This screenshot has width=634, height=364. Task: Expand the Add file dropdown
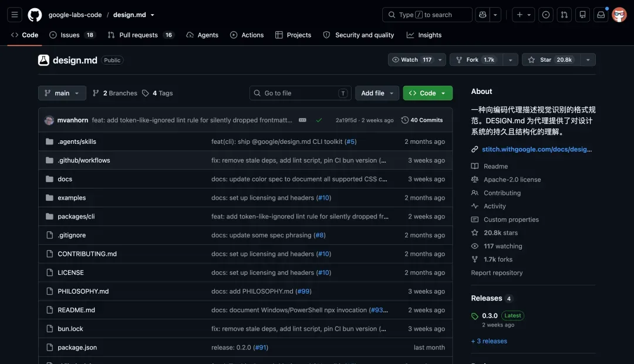[x=377, y=93]
